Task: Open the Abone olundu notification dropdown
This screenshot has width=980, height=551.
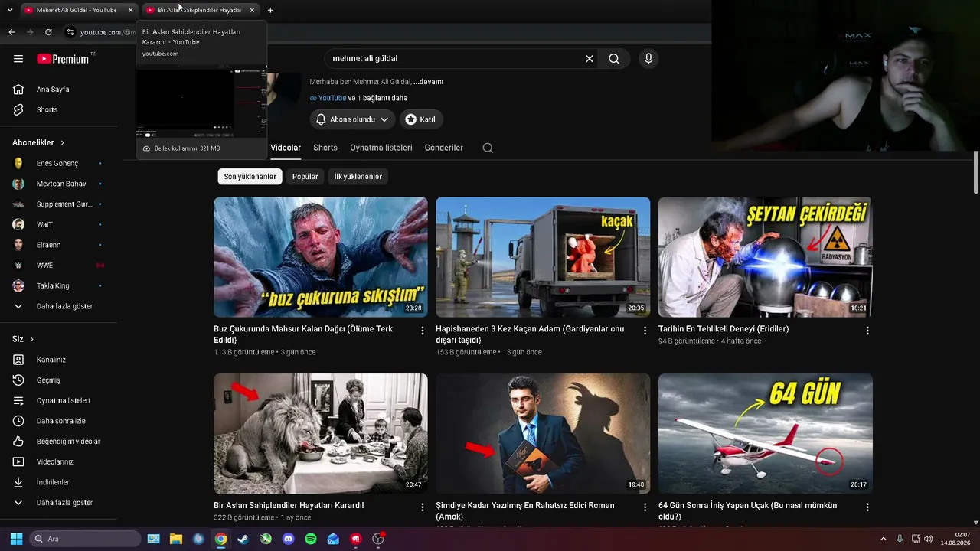Action: pos(352,119)
